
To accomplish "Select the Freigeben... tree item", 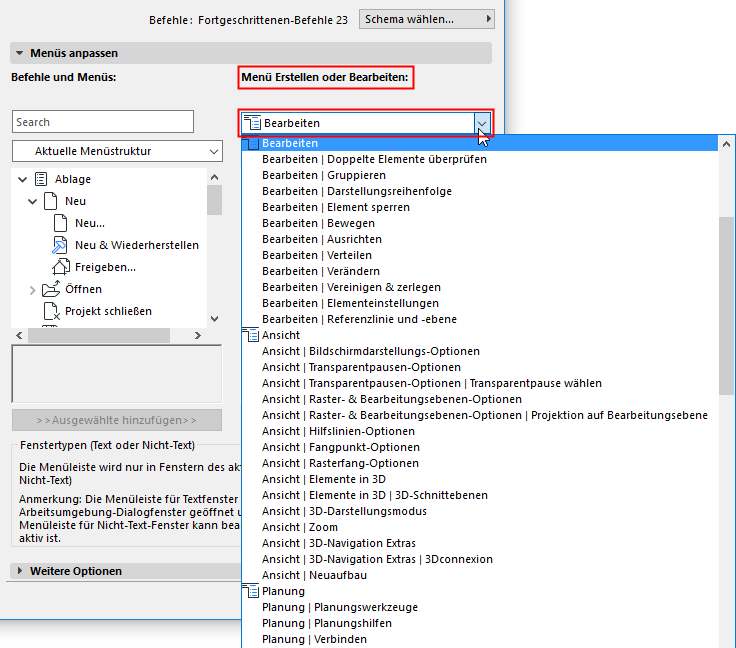I will [105, 267].
